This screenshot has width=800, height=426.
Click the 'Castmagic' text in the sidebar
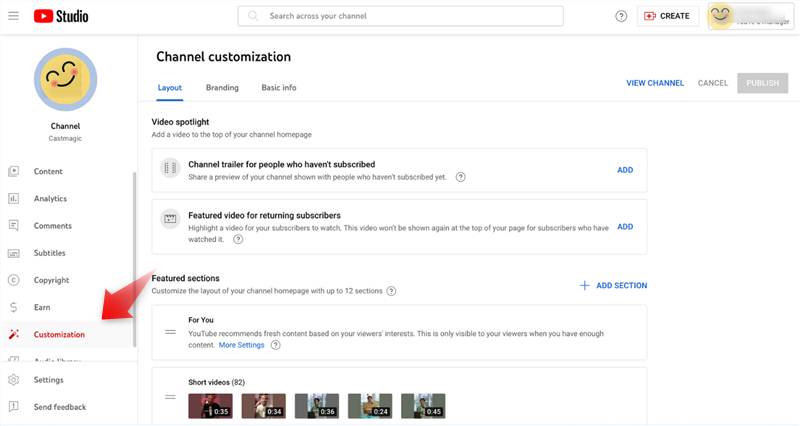tap(65, 138)
